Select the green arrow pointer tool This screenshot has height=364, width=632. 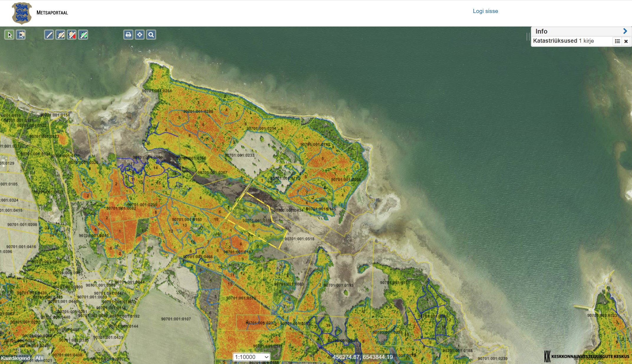click(9, 35)
